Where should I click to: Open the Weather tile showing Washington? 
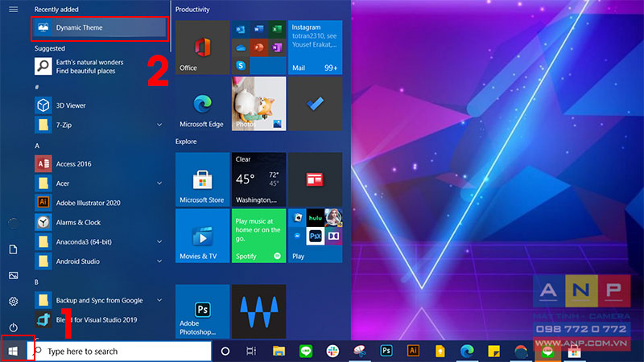click(258, 179)
